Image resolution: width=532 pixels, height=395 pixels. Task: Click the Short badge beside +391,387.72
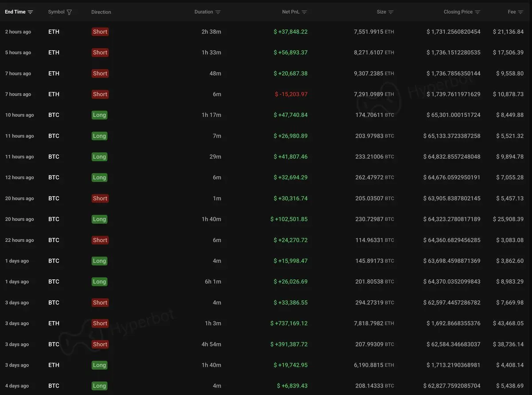pyautogui.click(x=100, y=345)
